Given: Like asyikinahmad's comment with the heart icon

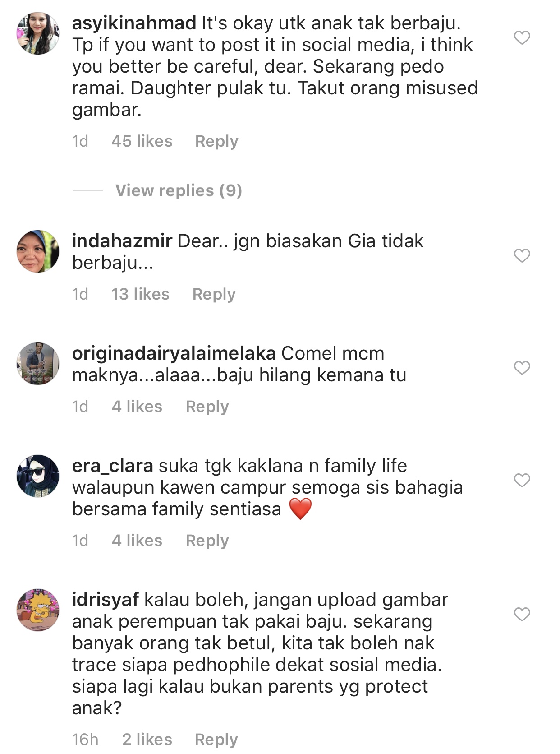Looking at the screenshot, I should (x=522, y=37).
